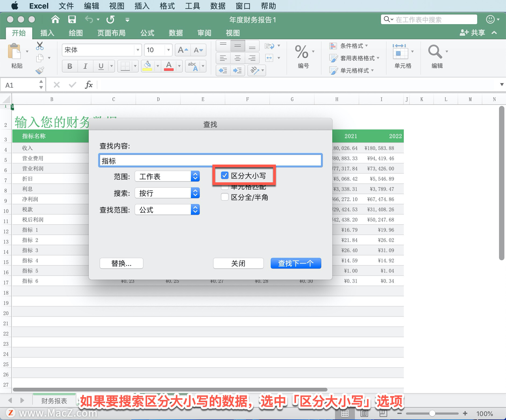Click 共享 share button

[472, 33]
